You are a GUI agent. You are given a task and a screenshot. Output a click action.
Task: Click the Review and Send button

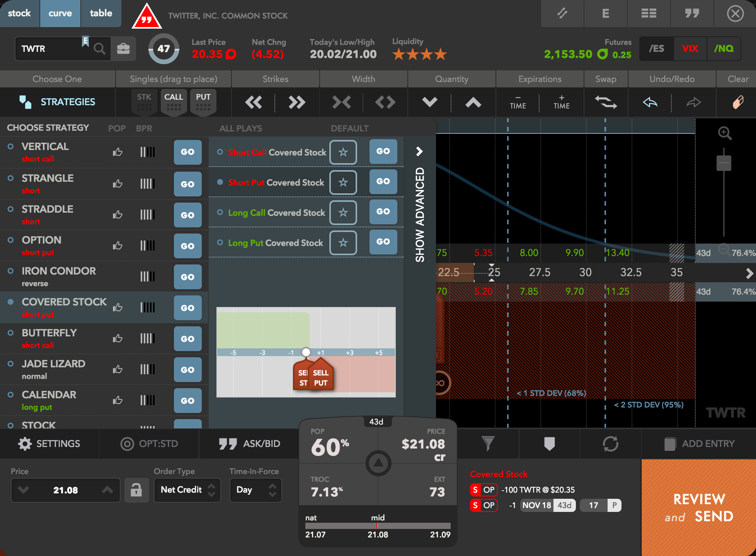pyautogui.click(x=698, y=507)
